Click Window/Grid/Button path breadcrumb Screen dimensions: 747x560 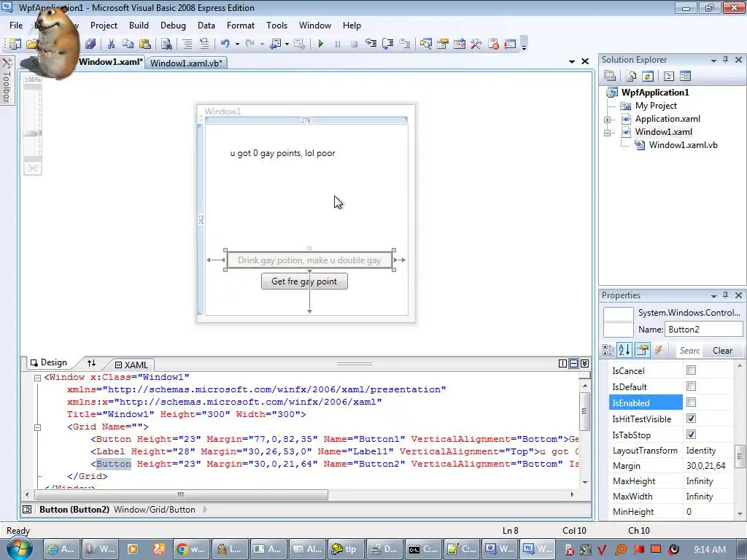click(155, 510)
